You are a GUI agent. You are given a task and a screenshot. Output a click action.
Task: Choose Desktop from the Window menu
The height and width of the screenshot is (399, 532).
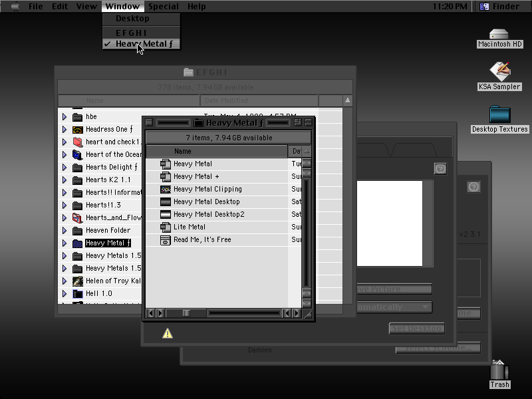coord(141,19)
